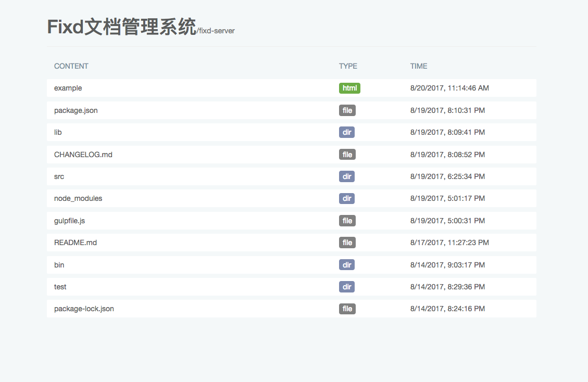Open node_modules directory
Viewport: 588px width, 382px height.
pos(78,198)
